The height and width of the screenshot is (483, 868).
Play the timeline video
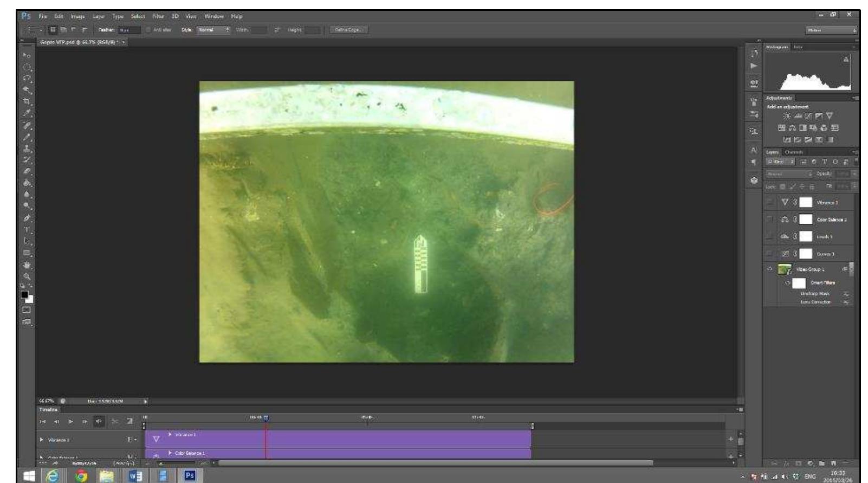[x=70, y=421]
